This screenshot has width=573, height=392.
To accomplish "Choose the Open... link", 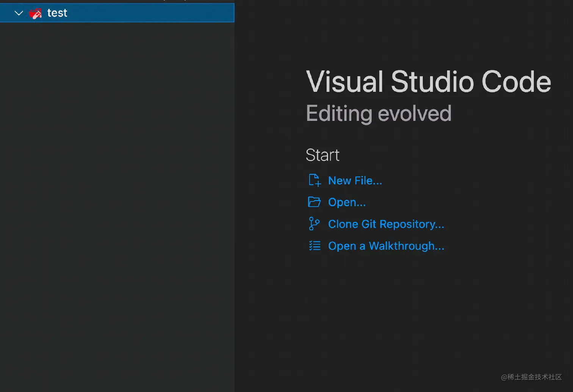I will coord(347,202).
